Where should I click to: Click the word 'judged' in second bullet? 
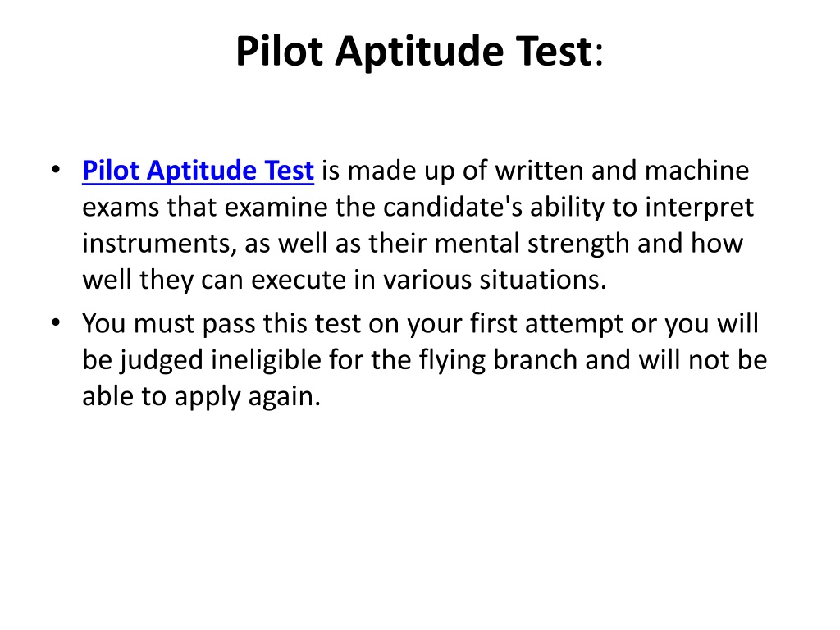pyautogui.click(x=162, y=360)
